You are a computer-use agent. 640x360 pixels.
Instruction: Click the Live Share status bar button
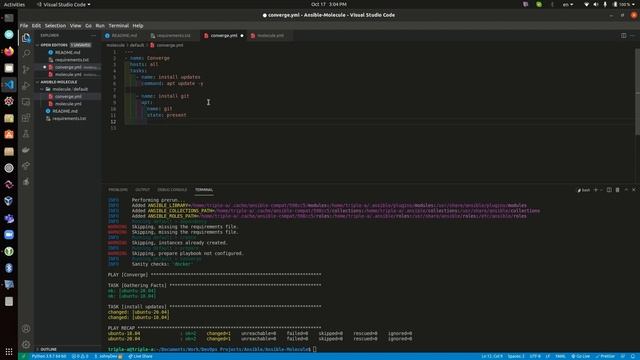pos(140,356)
